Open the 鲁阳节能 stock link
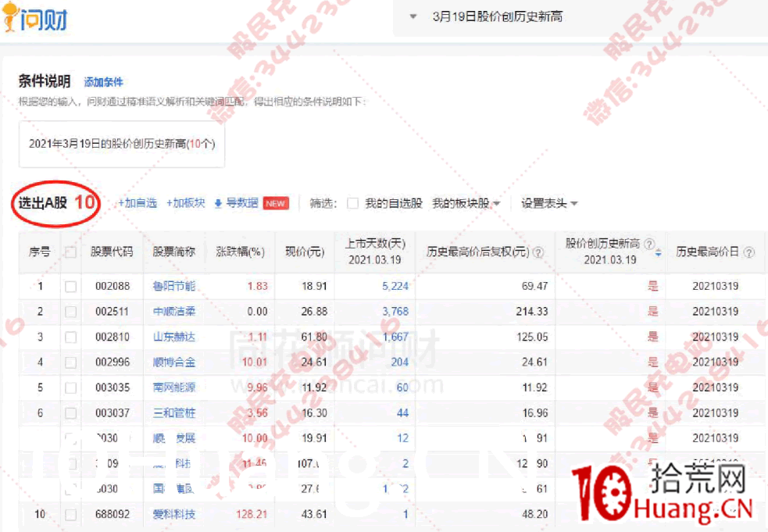 [174, 286]
